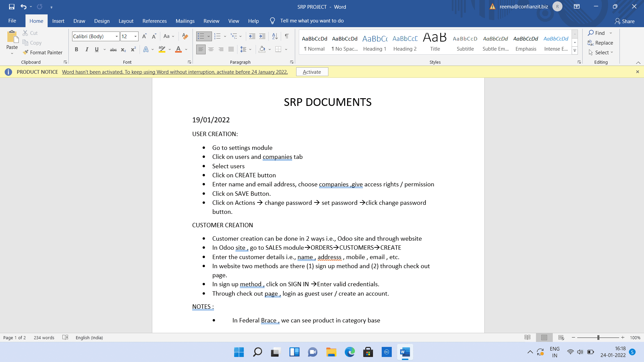The image size is (644, 362).
Task: Click zoom out minus button
Action: coord(574,338)
